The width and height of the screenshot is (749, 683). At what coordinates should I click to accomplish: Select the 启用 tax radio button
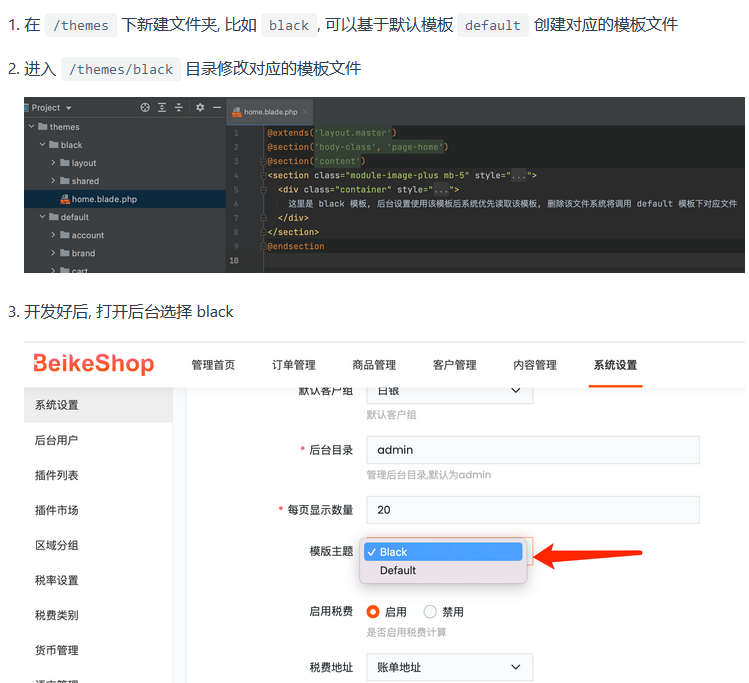[x=373, y=612]
